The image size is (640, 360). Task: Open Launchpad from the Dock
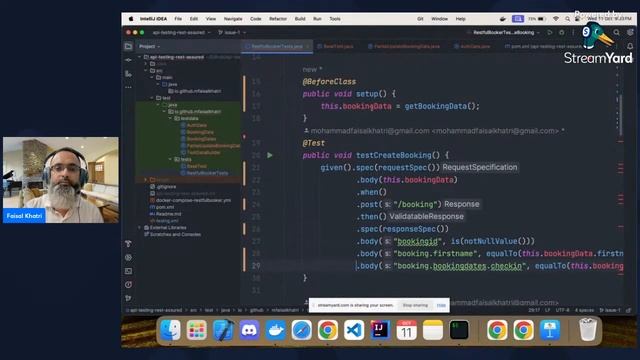[x=197, y=330]
